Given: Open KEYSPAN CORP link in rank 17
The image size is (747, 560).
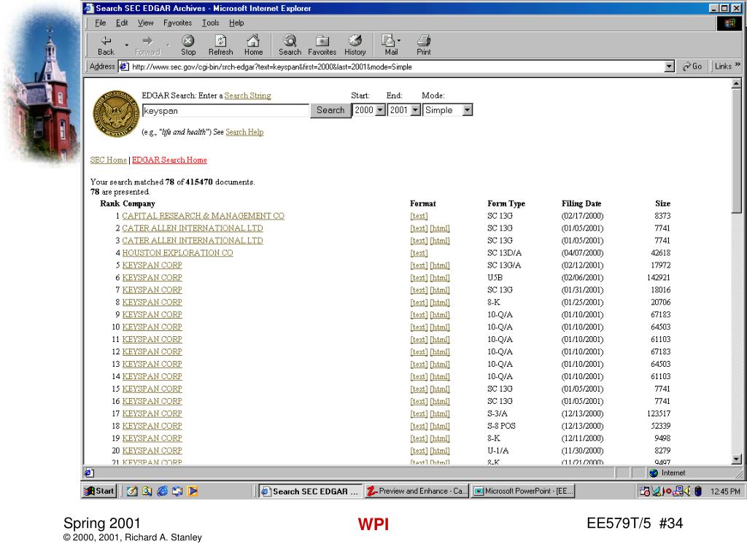Looking at the screenshot, I should [152, 414].
